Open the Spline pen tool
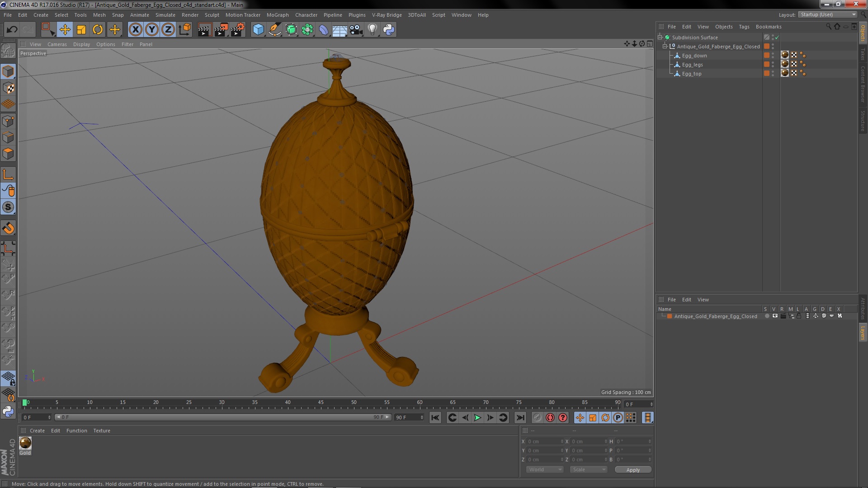Viewport: 868px width, 488px height. (274, 30)
